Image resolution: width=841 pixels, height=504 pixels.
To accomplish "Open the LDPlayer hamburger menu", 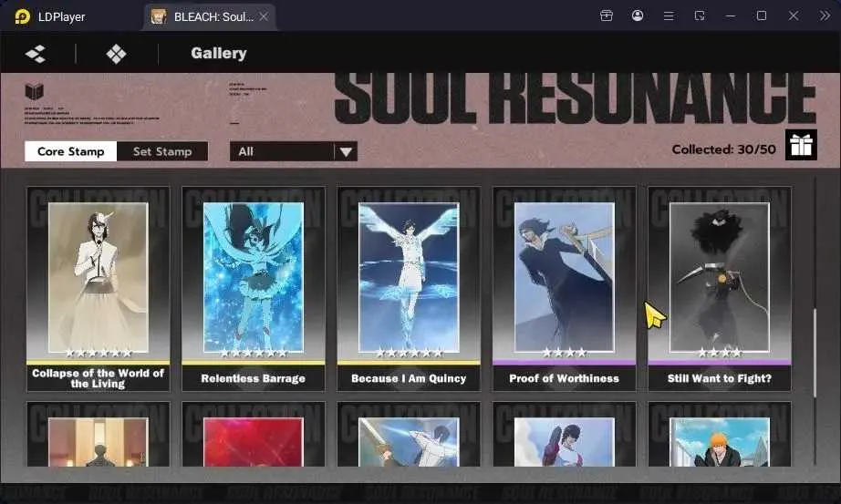I will click(669, 16).
